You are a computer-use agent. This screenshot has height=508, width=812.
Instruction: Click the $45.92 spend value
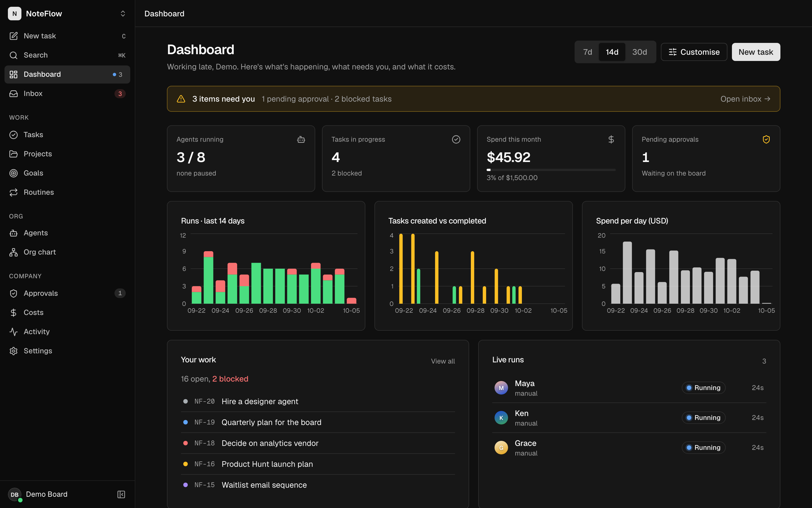tap(508, 157)
